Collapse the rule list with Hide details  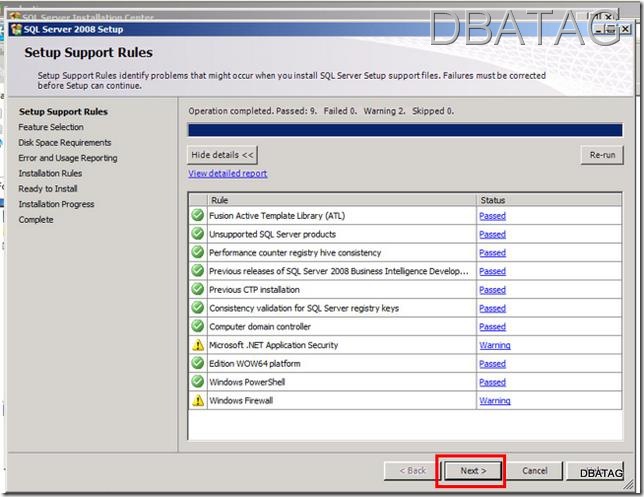pos(223,155)
